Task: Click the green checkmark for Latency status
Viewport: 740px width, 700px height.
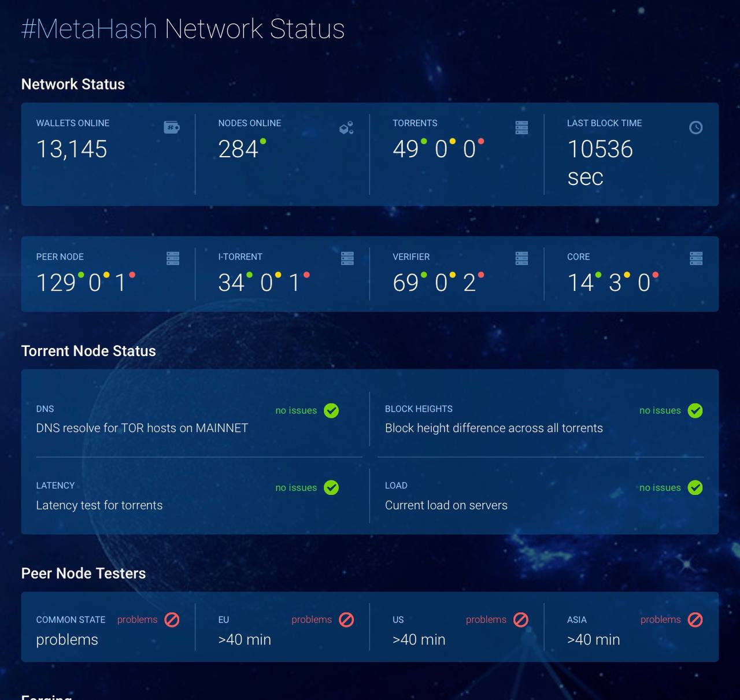Action: pyautogui.click(x=331, y=488)
